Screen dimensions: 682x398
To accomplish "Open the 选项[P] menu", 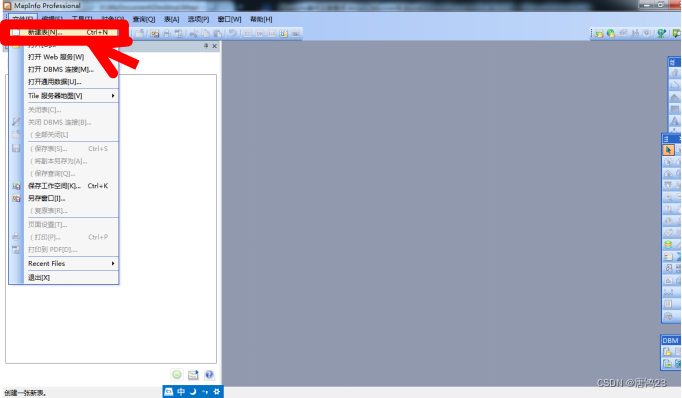I will click(x=198, y=20).
